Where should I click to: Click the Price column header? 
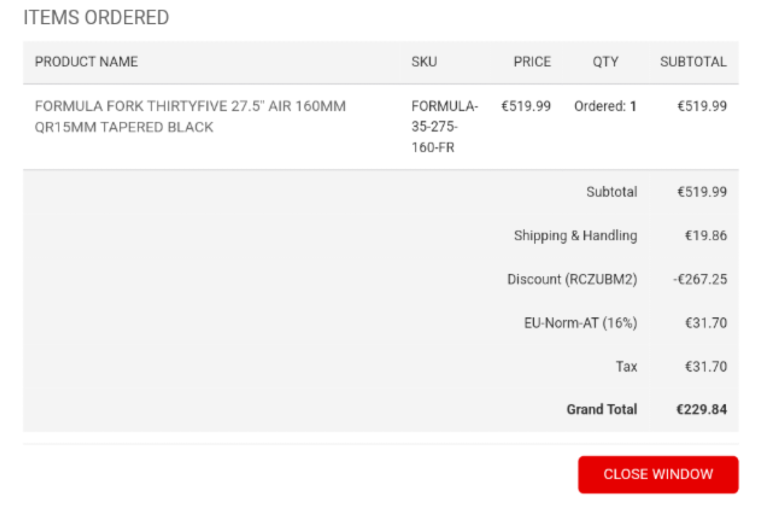pos(531,62)
